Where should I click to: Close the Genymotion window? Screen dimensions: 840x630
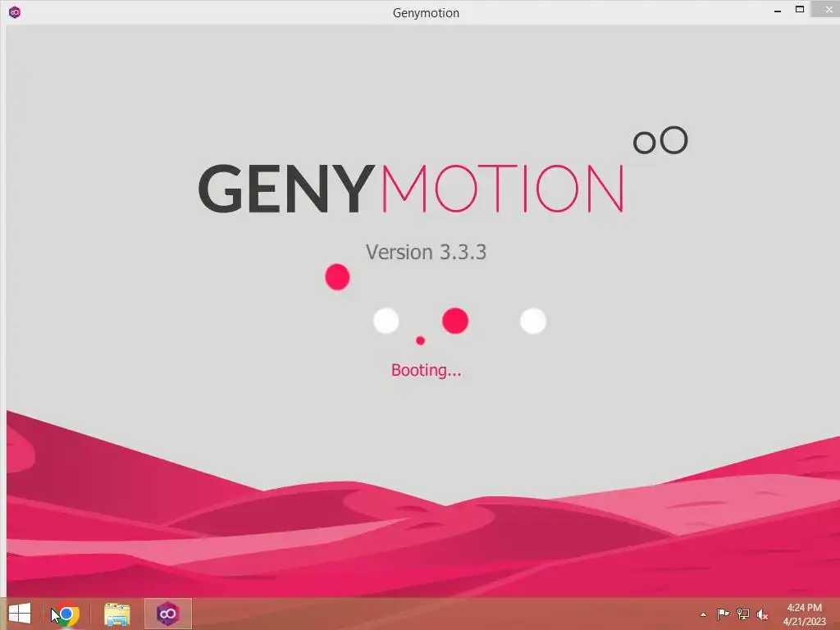pyautogui.click(x=828, y=10)
